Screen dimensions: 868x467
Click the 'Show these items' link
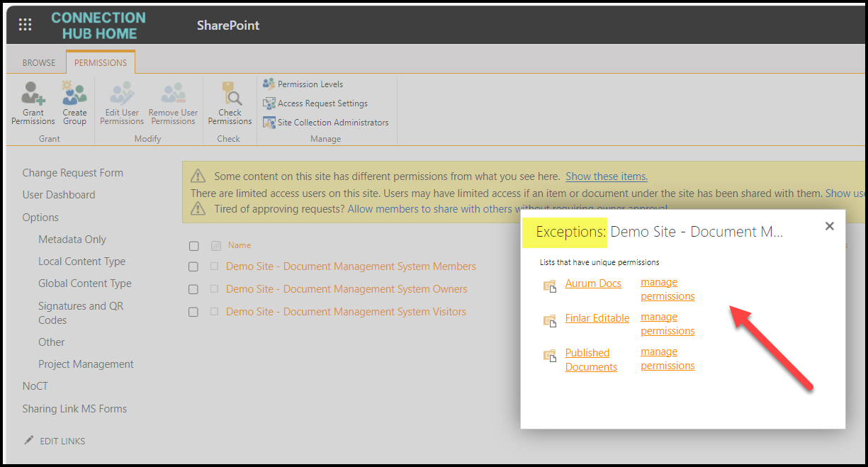(606, 176)
